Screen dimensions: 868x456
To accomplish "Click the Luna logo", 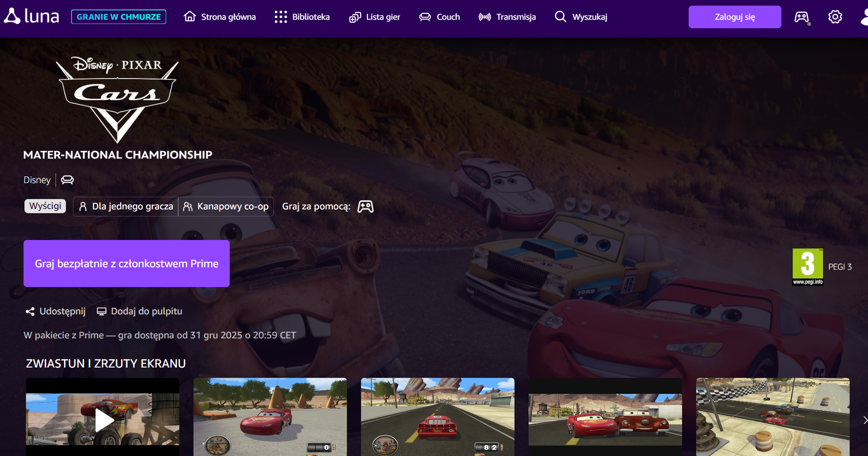I will click(32, 16).
